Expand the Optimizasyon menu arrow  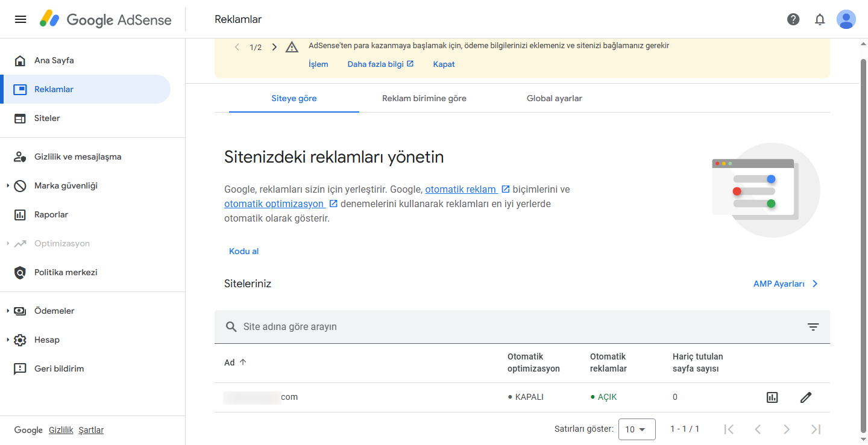click(x=8, y=243)
